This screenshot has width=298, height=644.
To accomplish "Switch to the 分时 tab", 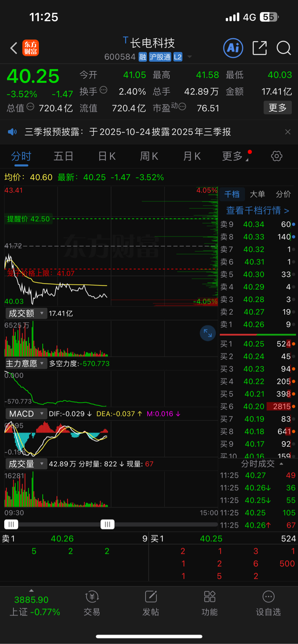I will tap(21, 156).
